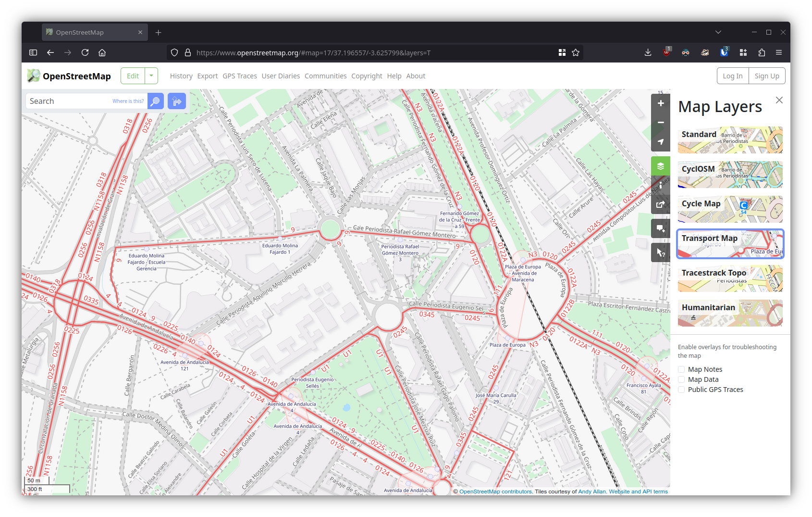Expand the Edit dropdown arrow
The height and width of the screenshot is (517, 812).
point(151,76)
